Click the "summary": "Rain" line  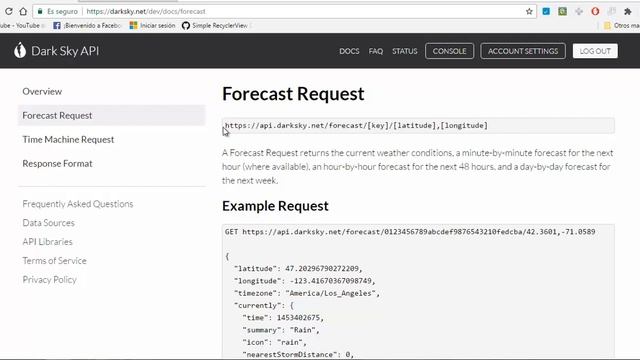pos(281,330)
